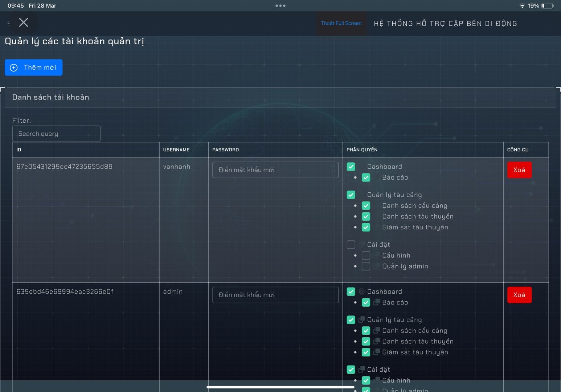Image resolution: width=561 pixels, height=392 pixels.
Task: Tap the battery indicator in status bar
Action: tap(547, 5)
